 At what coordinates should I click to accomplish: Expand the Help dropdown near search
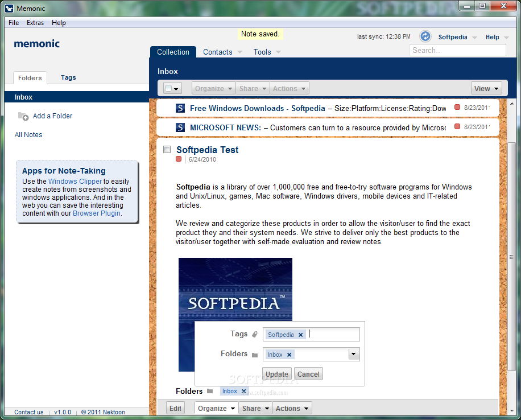[x=506, y=37]
